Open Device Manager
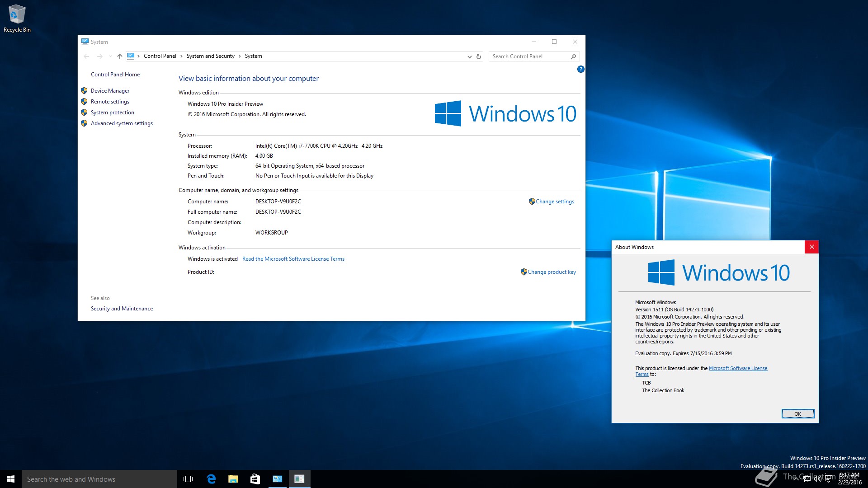Viewport: 868px width, 488px height. click(110, 91)
